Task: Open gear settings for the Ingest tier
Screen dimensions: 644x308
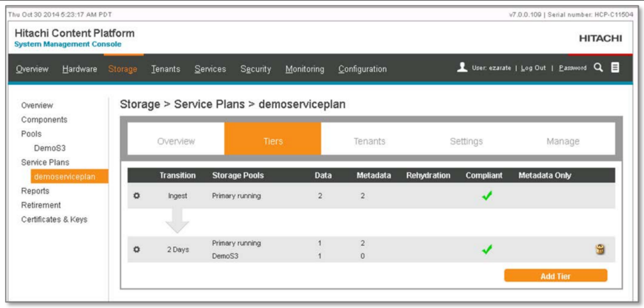Action: click(x=136, y=196)
